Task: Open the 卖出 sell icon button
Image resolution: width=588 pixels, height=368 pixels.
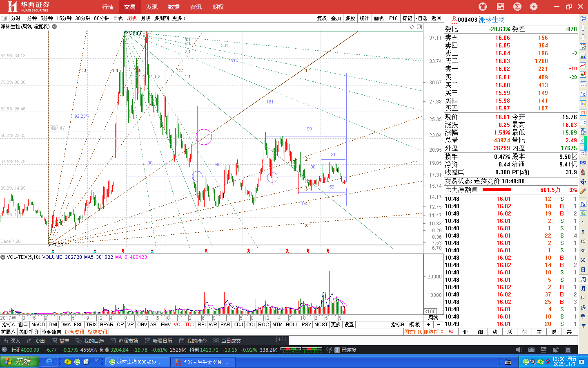Action: coord(36,341)
